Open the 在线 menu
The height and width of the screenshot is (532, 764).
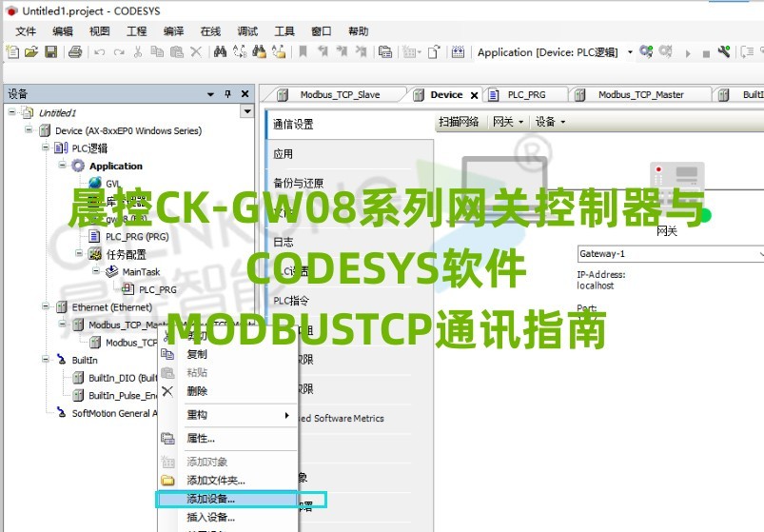[210, 31]
